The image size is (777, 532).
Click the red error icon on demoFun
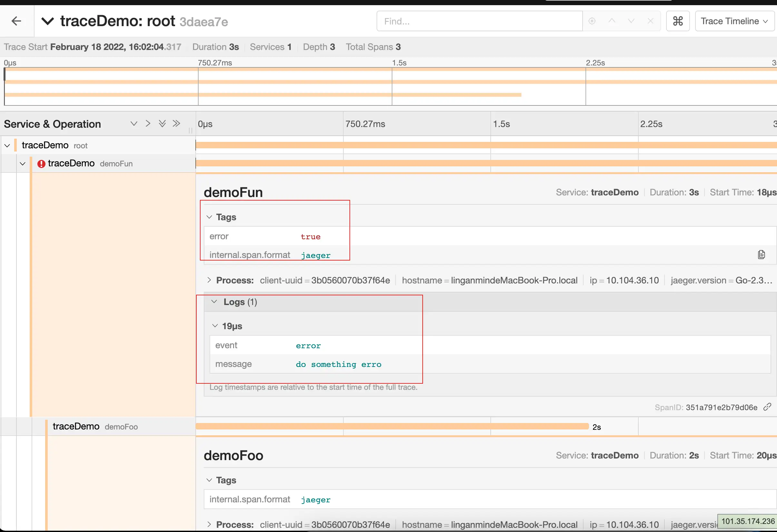(41, 164)
